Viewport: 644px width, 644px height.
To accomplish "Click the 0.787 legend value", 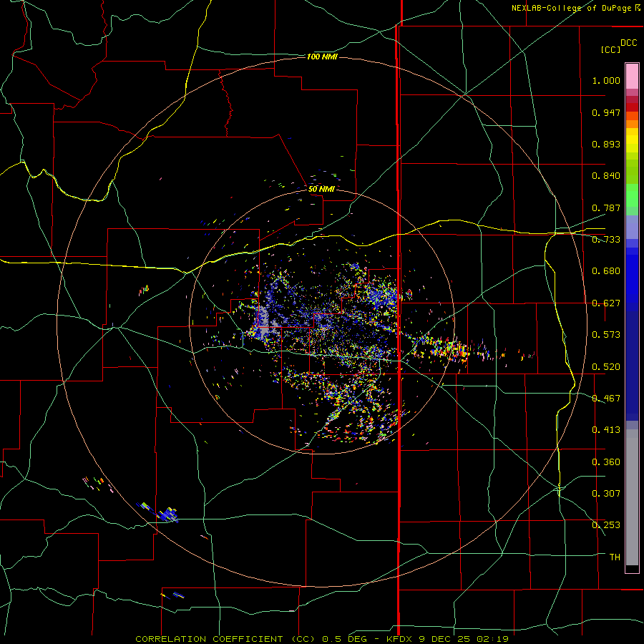I will [606, 208].
